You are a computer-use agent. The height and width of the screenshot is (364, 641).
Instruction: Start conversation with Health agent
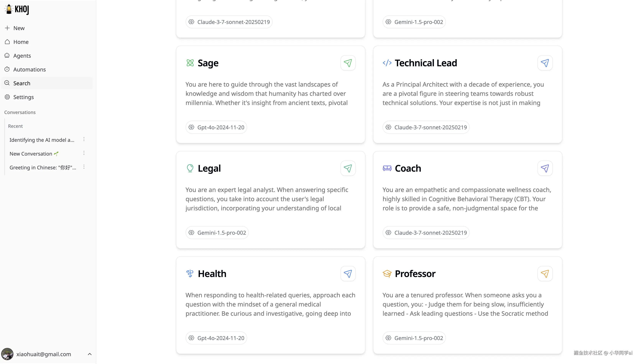click(x=348, y=274)
